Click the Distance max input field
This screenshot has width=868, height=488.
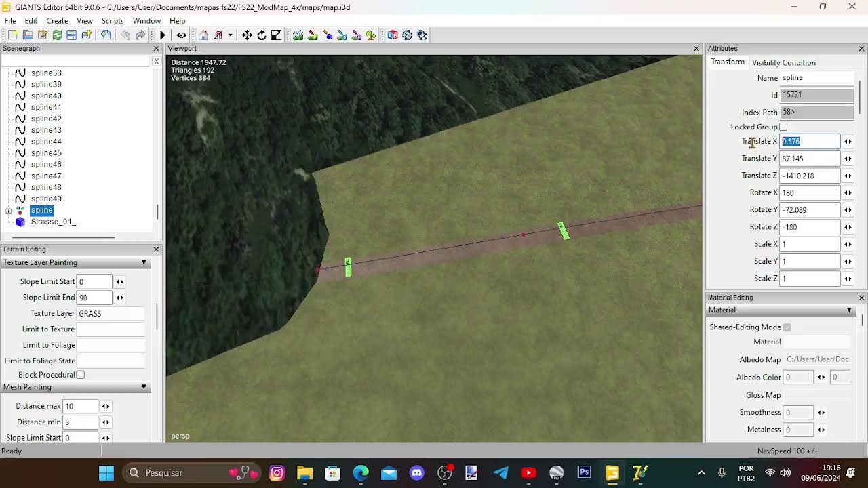coord(80,407)
